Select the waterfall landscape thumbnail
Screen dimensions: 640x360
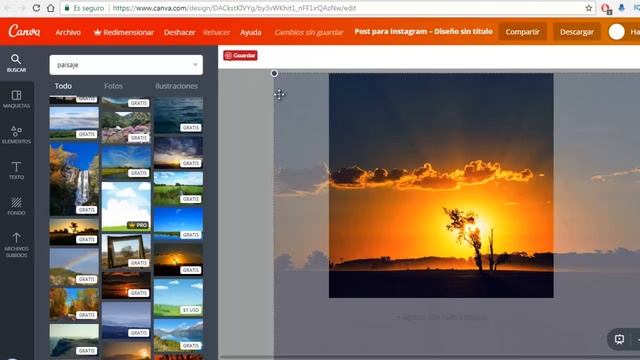pyautogui.click(x=74, y=179)
